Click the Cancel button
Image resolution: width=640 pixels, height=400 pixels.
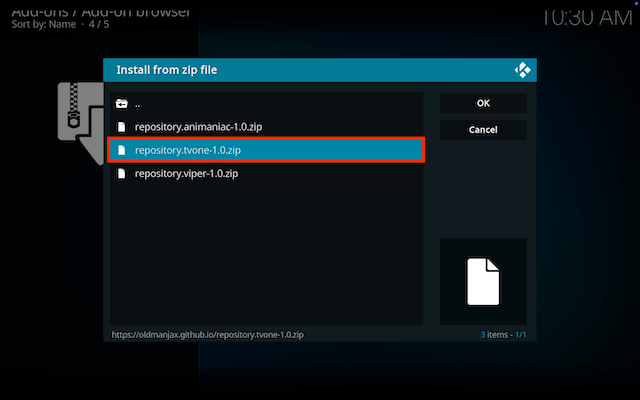[483, 130]
